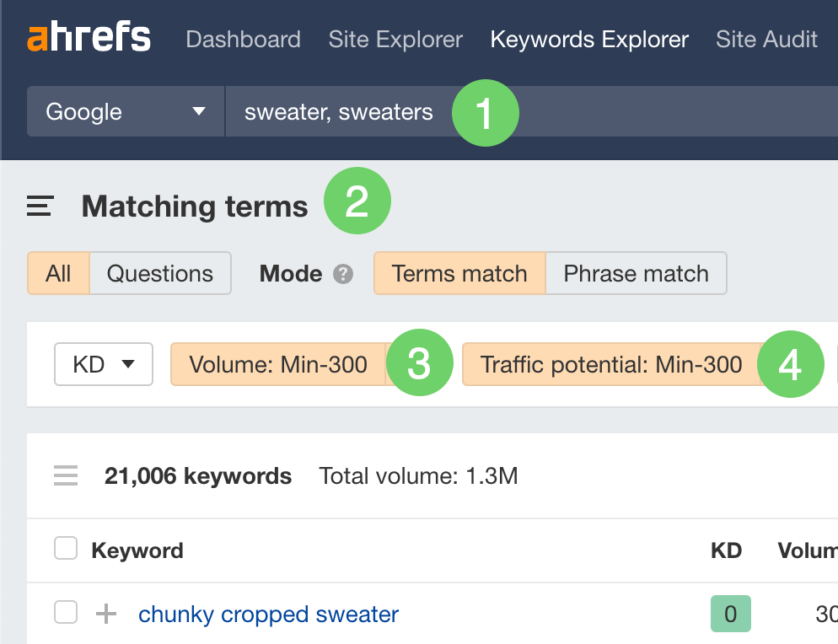The width and height of the screenshot is (838, 644).
Task: Click the list icon beside 21,006 keywords
Action: coord(66,476)
